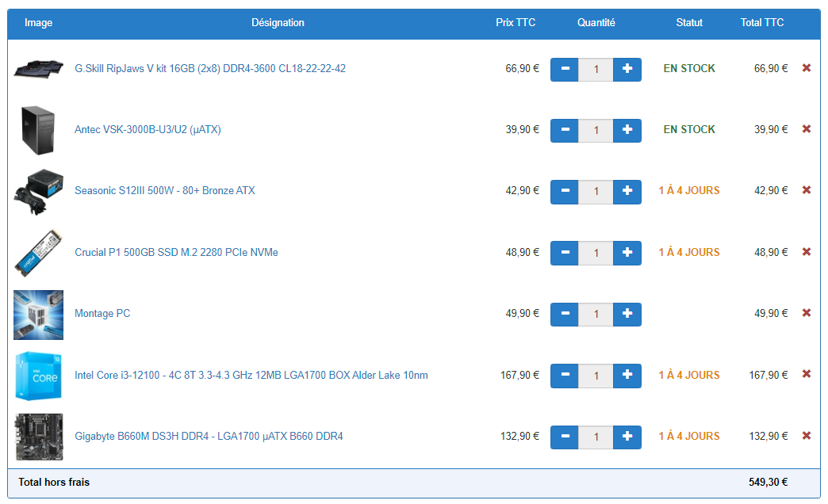Image resolution: width=828 pixels, height=504 pixels.
Task: Click the Total hors frais label
Action: [x=54, y=482]
